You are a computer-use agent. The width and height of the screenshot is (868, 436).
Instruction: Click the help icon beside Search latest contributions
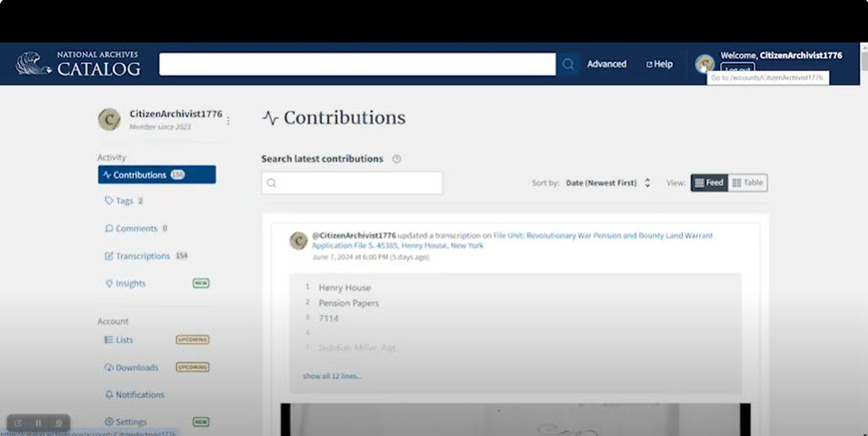(x=396, y=159)
